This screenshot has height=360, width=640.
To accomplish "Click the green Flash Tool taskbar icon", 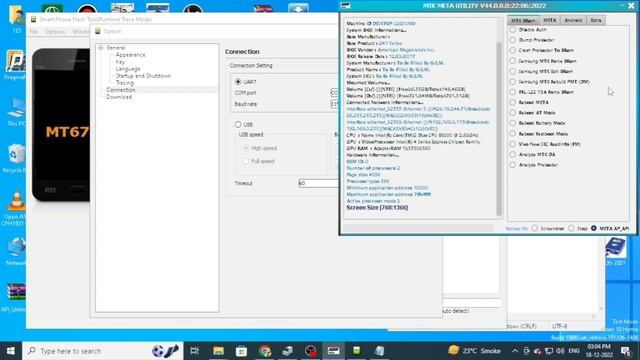I will click(x=356, y=351).
